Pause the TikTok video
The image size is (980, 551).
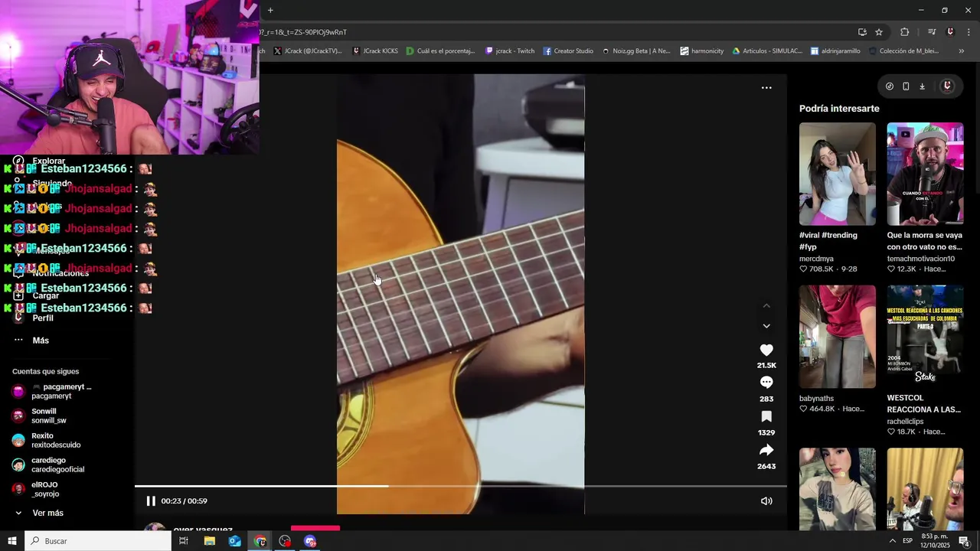point(151,501)
